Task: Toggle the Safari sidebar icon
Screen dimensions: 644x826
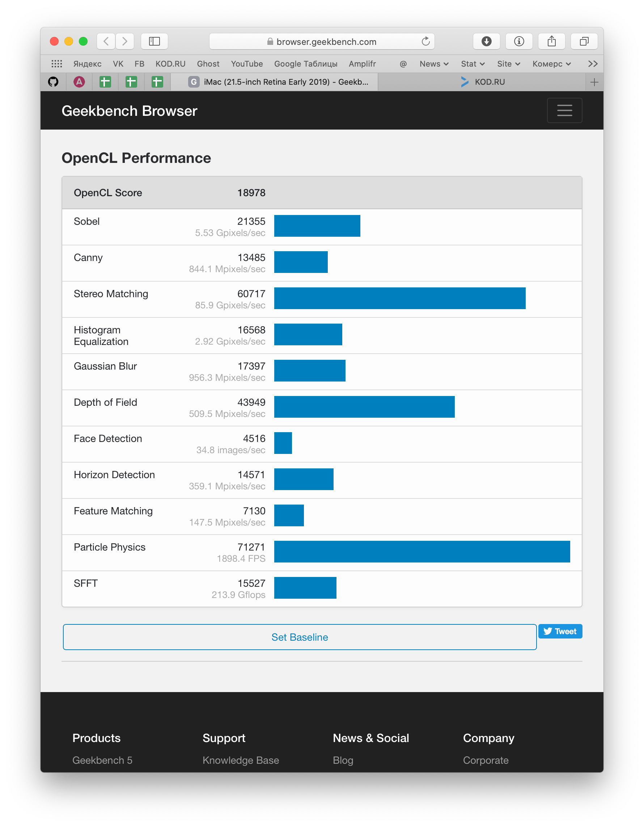Action: tap(154, 41)
